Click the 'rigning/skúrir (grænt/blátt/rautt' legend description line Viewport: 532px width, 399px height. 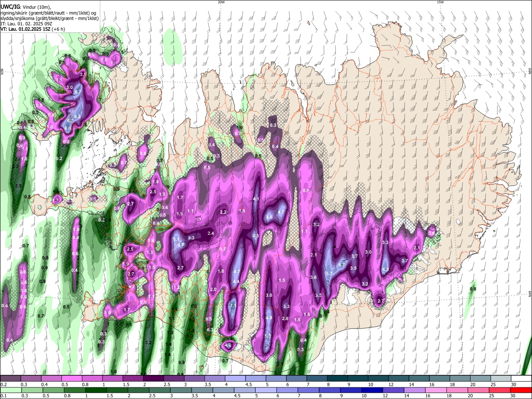[48, 12]
